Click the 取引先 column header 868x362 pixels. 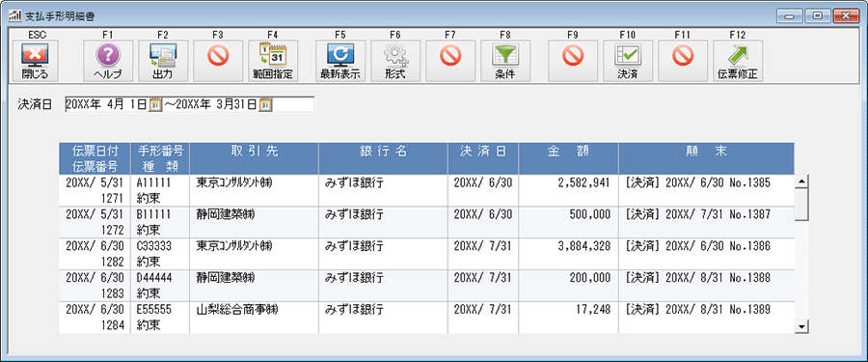pyautogui.click(x=254, y=158)
